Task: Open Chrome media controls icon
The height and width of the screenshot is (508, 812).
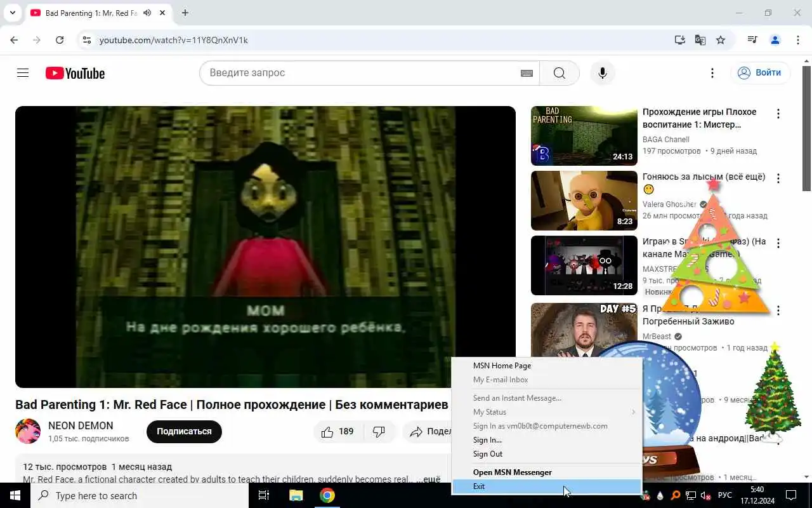Action: [752, 40]
